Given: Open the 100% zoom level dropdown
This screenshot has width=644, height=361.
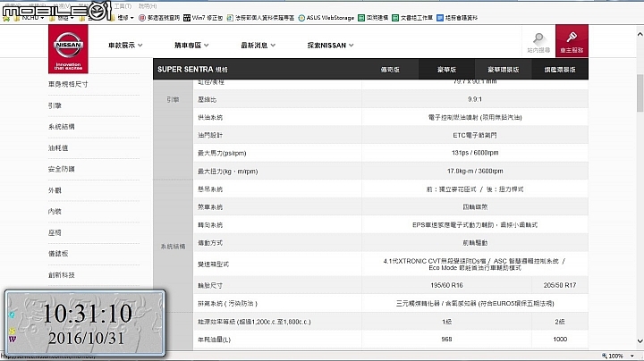Looking at the screenshot, I should pos(631,356).
